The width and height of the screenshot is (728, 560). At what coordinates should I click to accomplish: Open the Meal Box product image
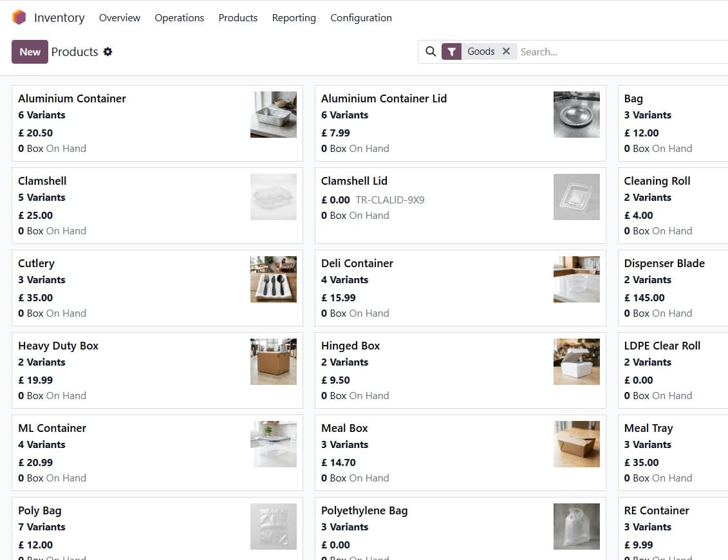(576, 444)
